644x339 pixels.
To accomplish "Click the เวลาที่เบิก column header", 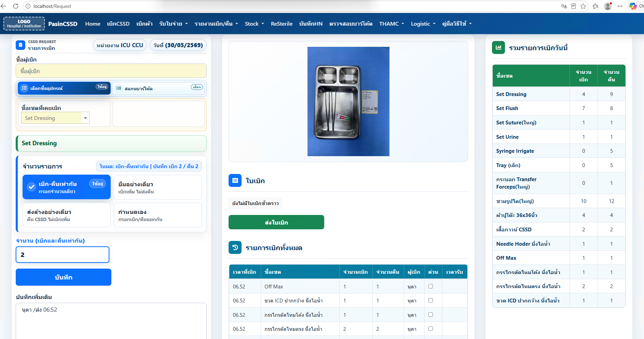I will pyautogui.click(x=245, y=272).
